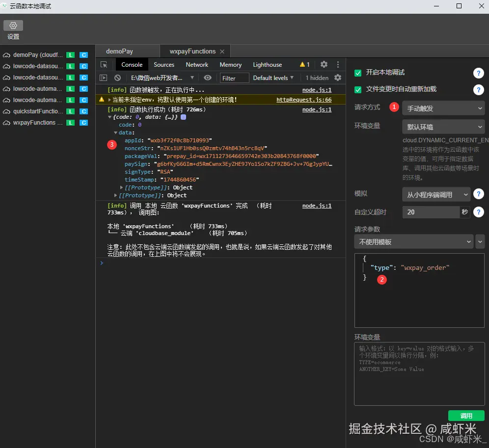The width and height of the screenshot is (489, 448).
Task: Toggle 文件变更时自动重新加载 checkbox
Action: pyautogui.click(x=358, y=89)
